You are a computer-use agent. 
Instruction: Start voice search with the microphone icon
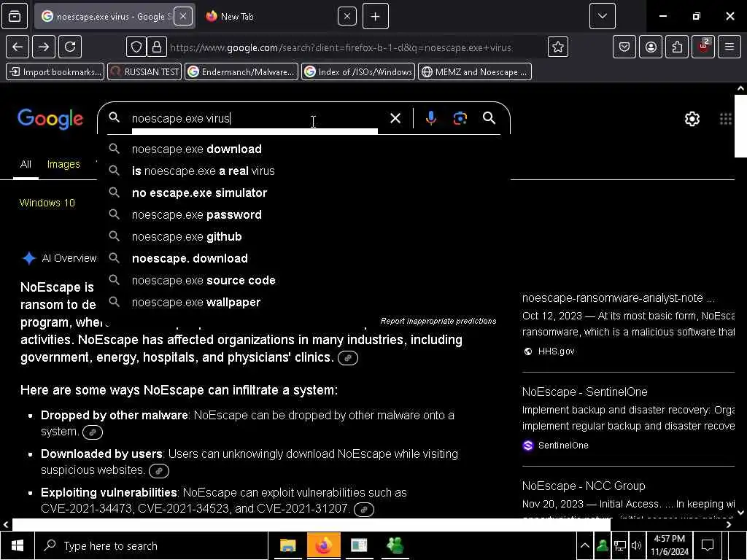(430, 118)
